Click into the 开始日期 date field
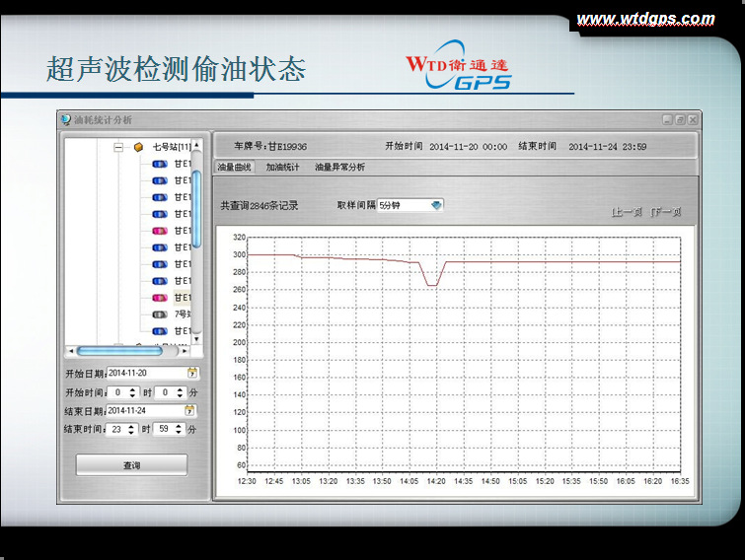Viewport: 745px width, 560px height. point(143,373)
